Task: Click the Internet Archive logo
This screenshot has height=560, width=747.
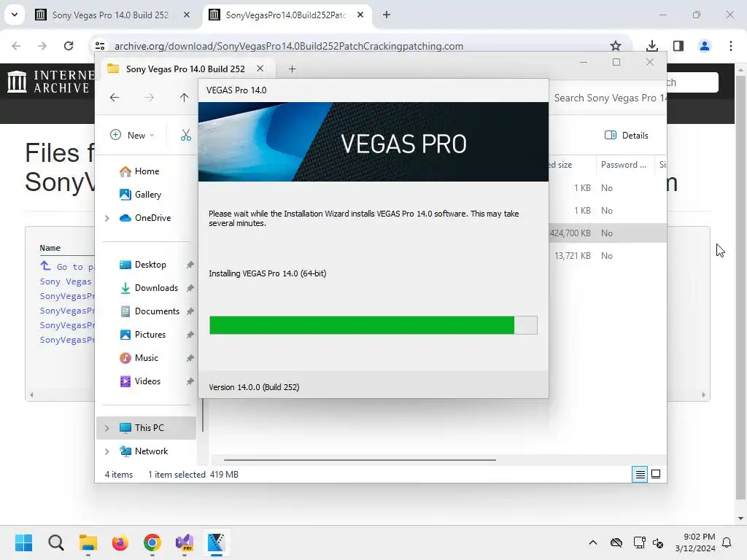Action: coord(50,82)
